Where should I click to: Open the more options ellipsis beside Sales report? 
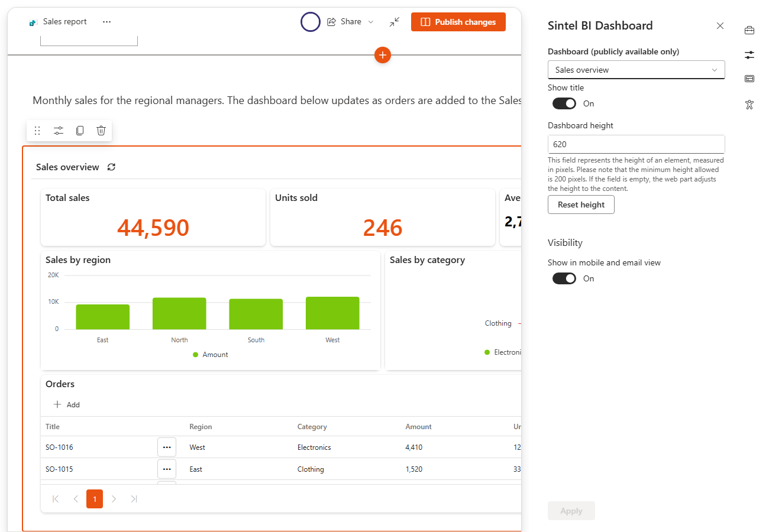106,22
